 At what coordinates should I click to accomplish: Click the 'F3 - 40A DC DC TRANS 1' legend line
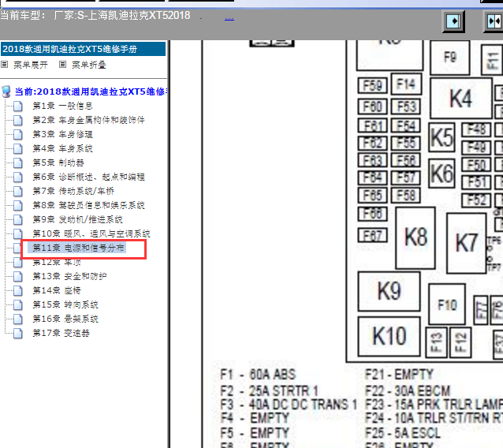pyautogui.click(x=289, y=405)
